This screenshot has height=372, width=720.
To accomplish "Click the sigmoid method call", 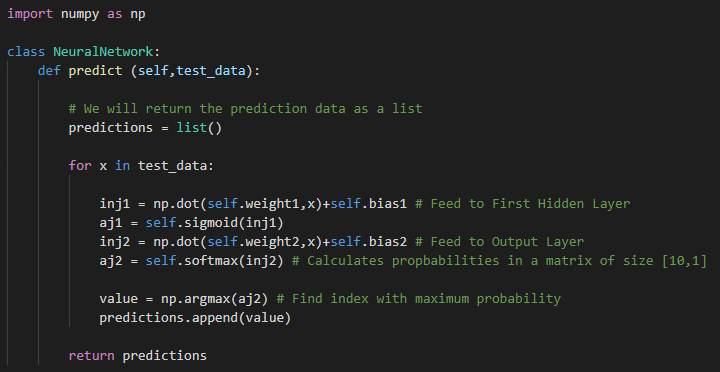I will point(215,223).
